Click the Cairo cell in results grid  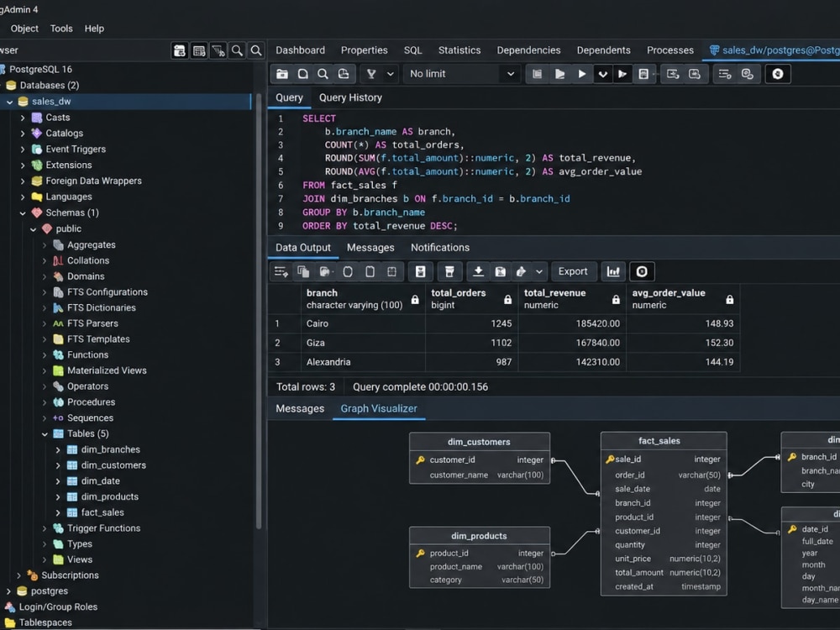pos(363,323)
